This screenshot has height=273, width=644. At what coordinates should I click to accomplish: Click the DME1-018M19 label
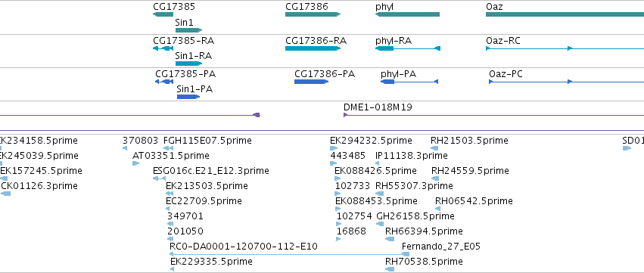(378, 107)
